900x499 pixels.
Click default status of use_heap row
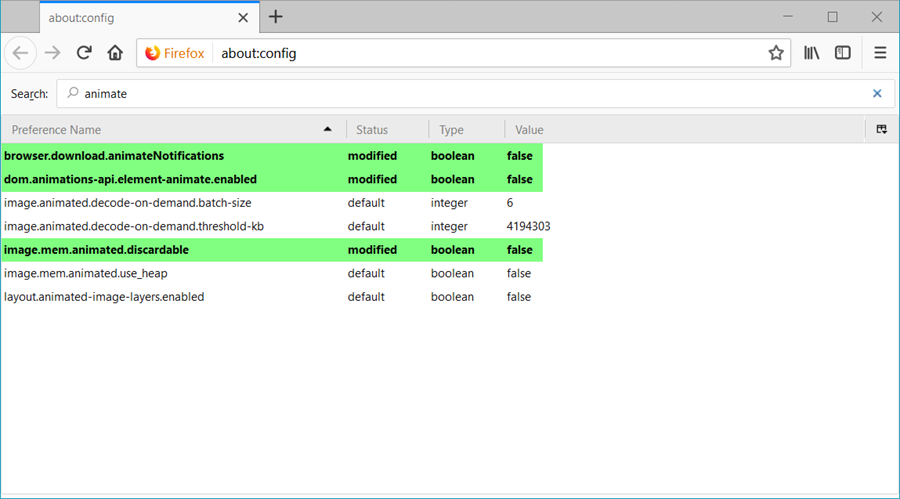coord(366,273)
